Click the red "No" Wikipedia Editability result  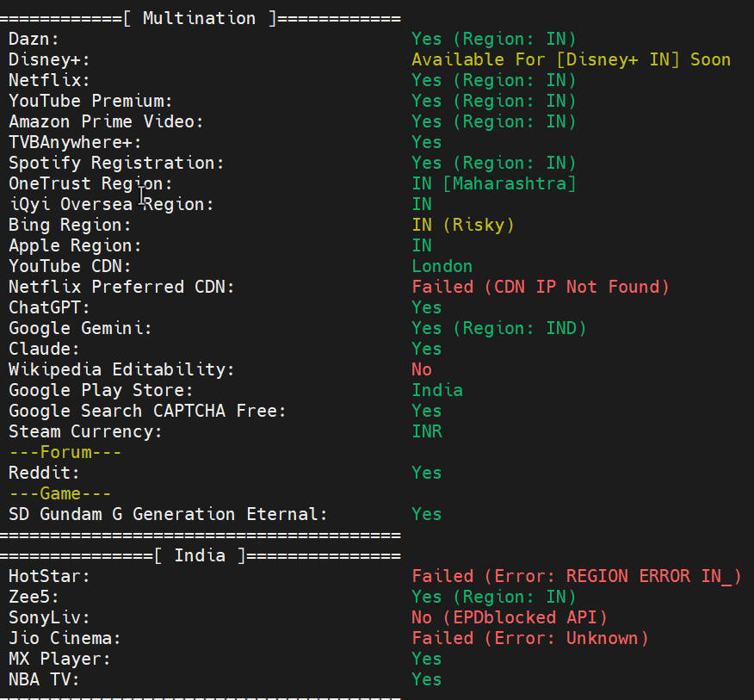pos(422,369)
